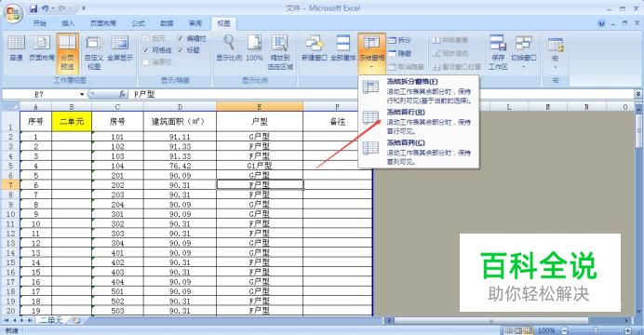Click 隐藏 hide window
This screenshot has width=644, height=335.
(399, 53)
